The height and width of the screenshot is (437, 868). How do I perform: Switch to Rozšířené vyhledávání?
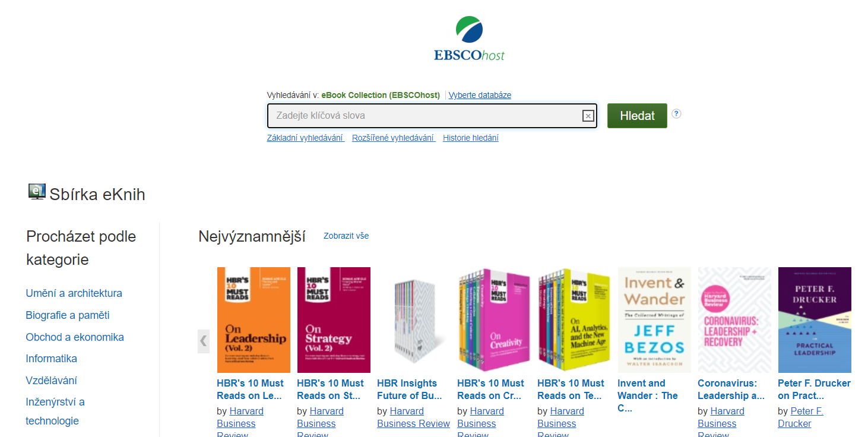pos(394,138)
